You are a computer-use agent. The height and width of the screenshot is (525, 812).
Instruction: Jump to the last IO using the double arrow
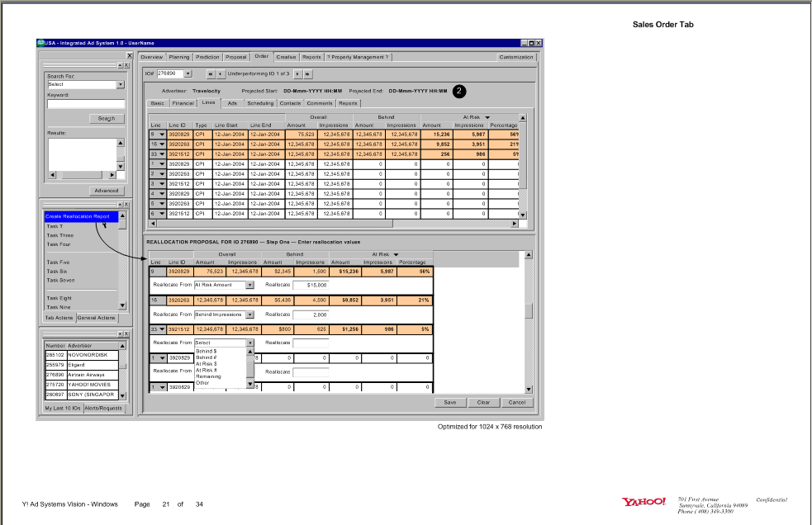(308, 73)
